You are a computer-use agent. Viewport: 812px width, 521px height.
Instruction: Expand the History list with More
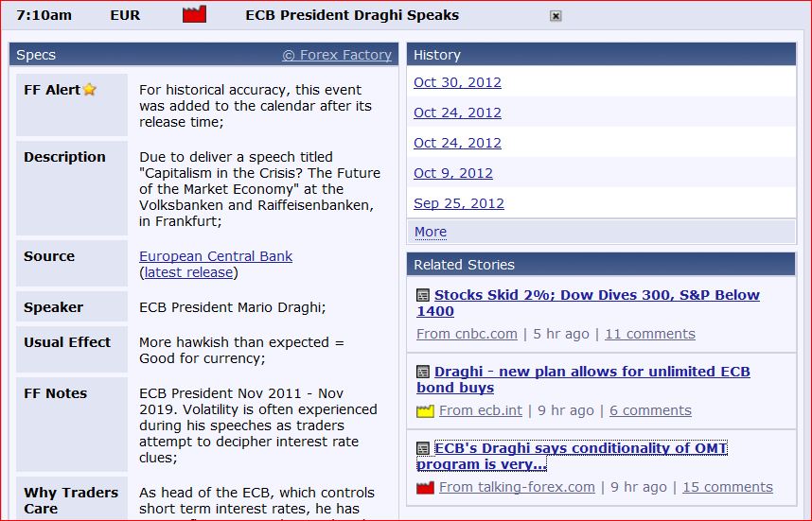pyautogui.click(x=431, y=232)
